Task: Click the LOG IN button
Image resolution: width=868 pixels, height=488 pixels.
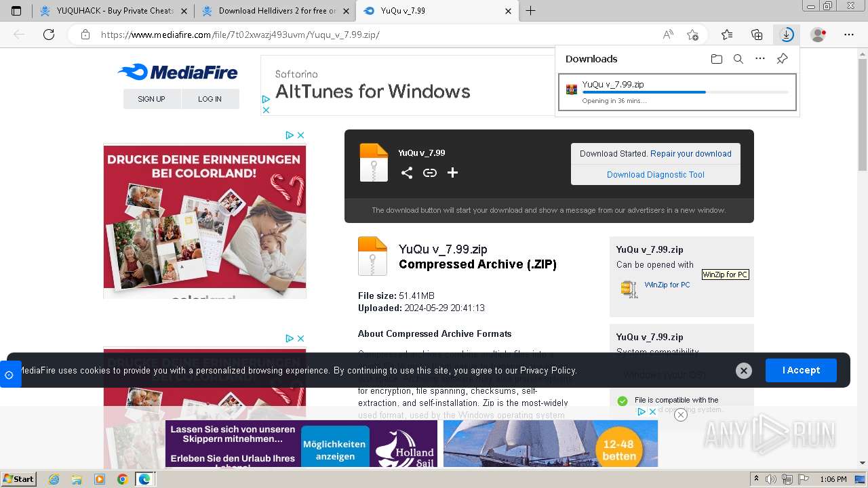Action: click(210, 99)
